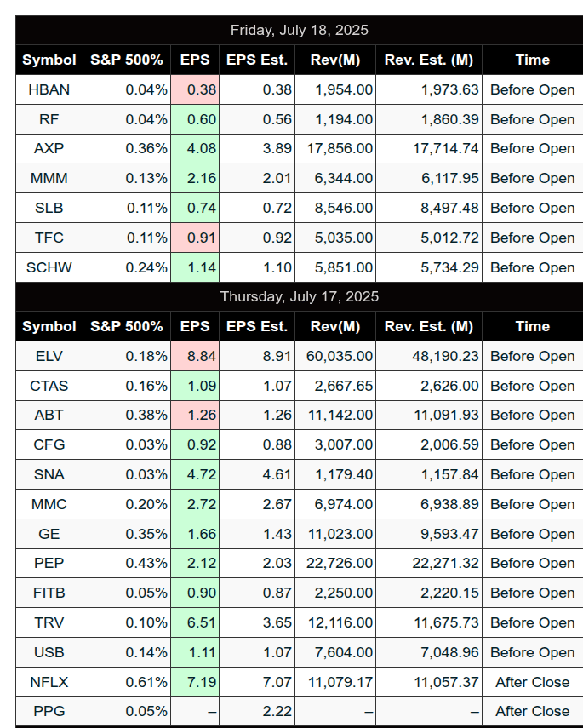Select ELV revenue 60,035.00
The width and height of the screenshot is (583, 728).
(x=335, y=356)
